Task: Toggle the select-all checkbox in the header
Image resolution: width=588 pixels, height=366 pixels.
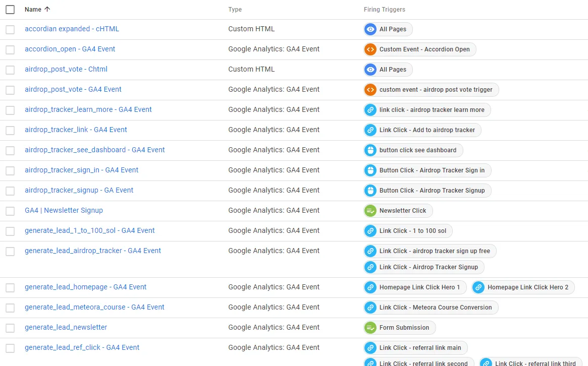Action: coord(10,10)
